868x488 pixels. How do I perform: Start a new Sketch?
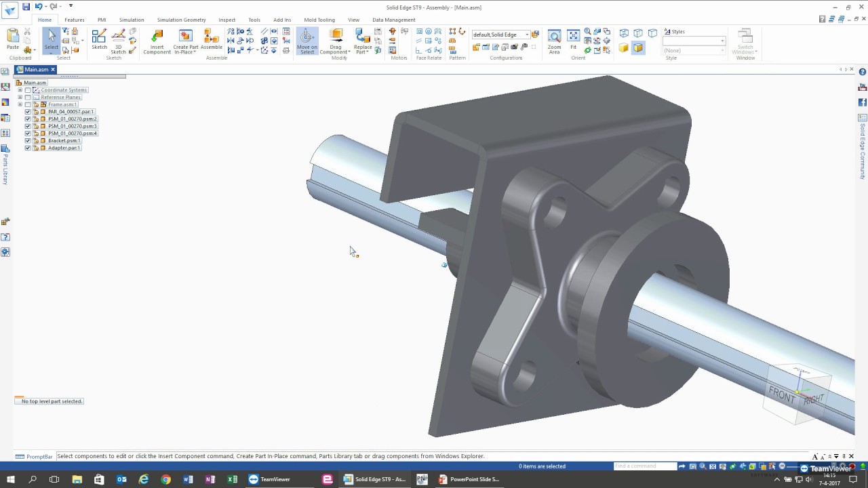tap(99, 39)
